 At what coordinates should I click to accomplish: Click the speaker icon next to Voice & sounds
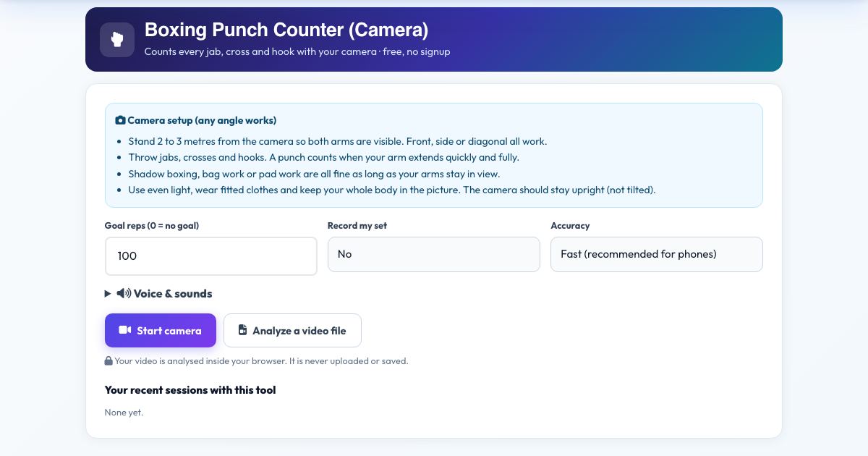[x=124, y=293]
